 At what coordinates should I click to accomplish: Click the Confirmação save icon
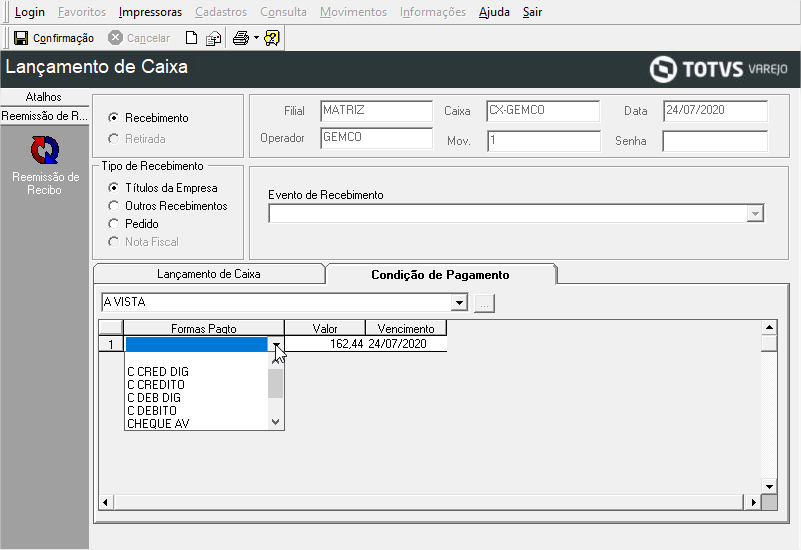[21, 38]
